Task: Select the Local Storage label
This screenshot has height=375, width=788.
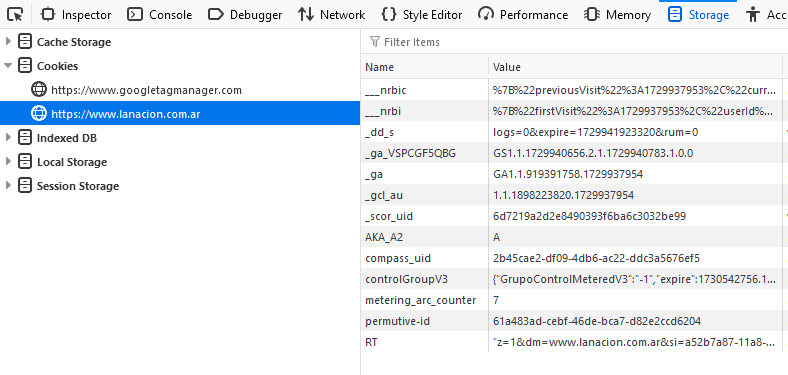Action: click(72, 162)
